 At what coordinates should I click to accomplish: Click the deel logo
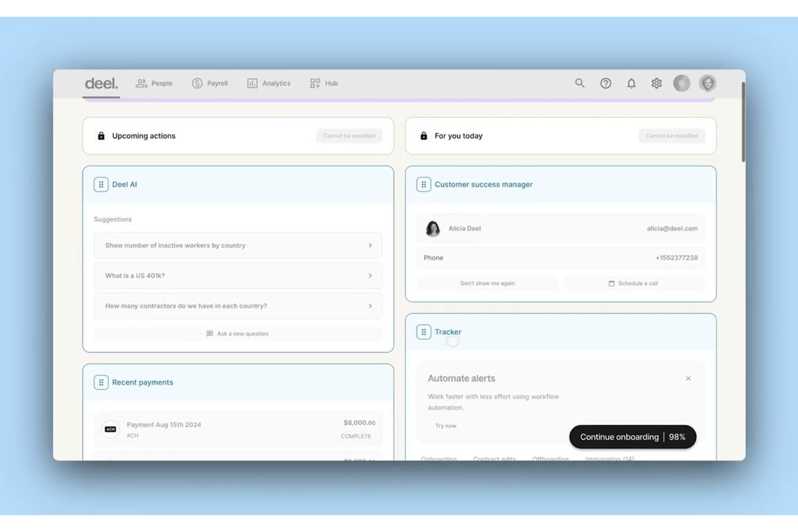pyautogui.click(x=101, y=84)
